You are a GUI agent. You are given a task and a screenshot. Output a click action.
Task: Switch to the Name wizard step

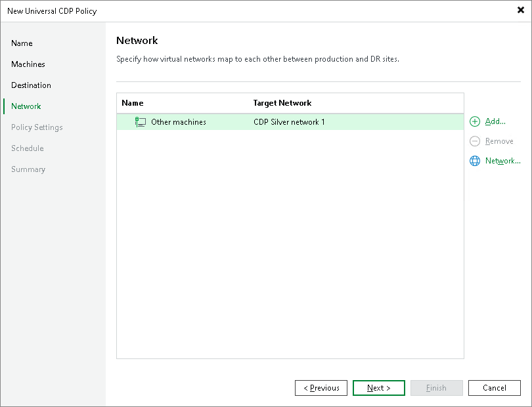click(22, 43)
